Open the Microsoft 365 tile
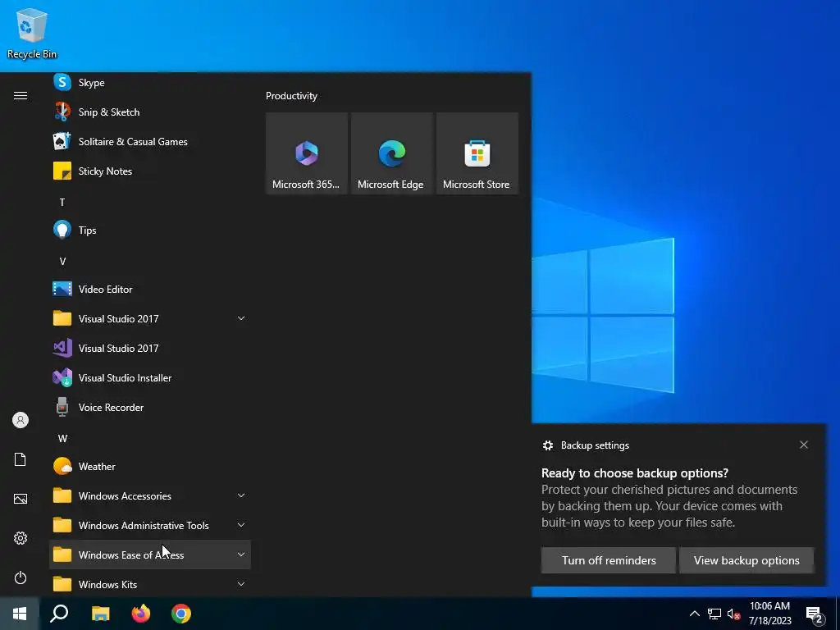The height and width of the screenshot is (630, 840). [307, 153]
